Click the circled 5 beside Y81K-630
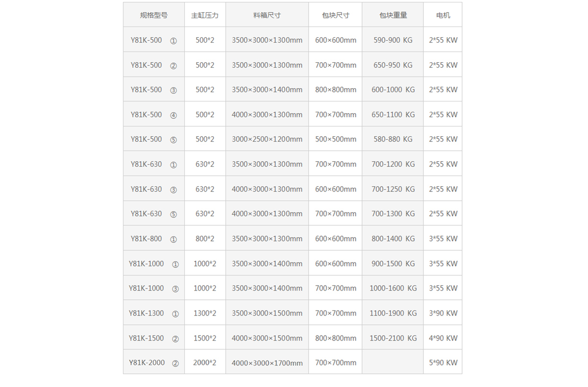The image size is (588, 387). point(173,214)
